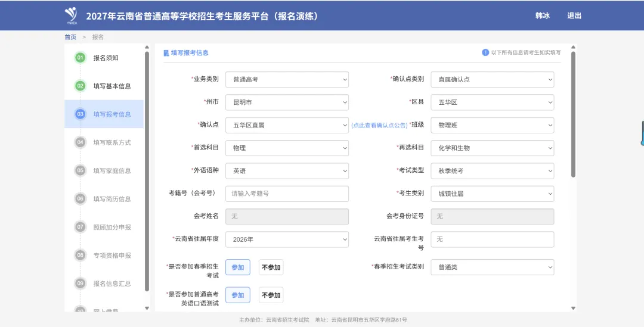The height and width of the screenshot is (327, 644).
Task: Click the YNAEA logo in header
Action: click(71, 15)
